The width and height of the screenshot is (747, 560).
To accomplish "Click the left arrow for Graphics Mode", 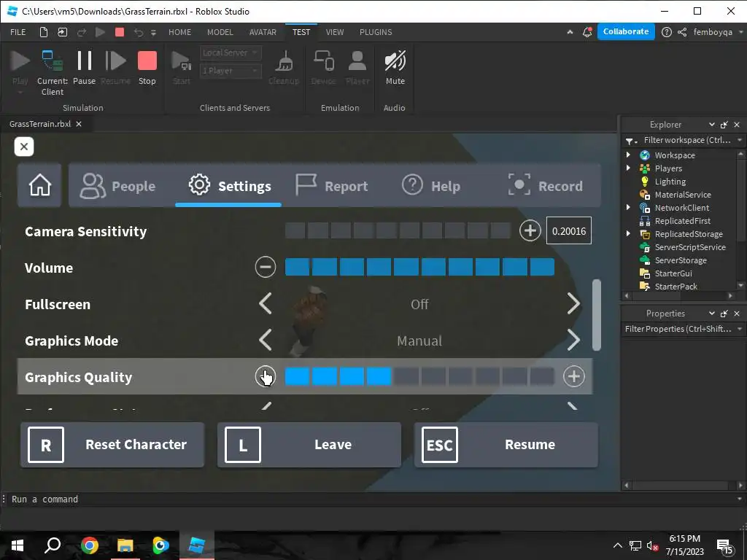I will (266, 341).
